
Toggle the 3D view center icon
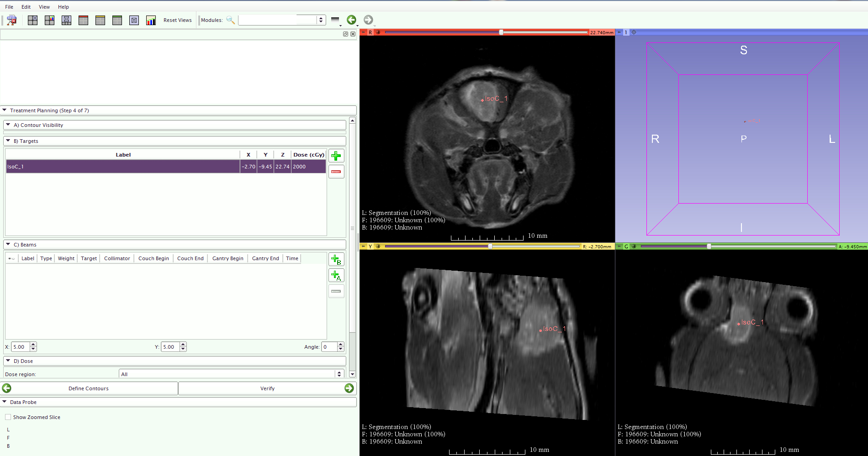click(x=634, y=32)
